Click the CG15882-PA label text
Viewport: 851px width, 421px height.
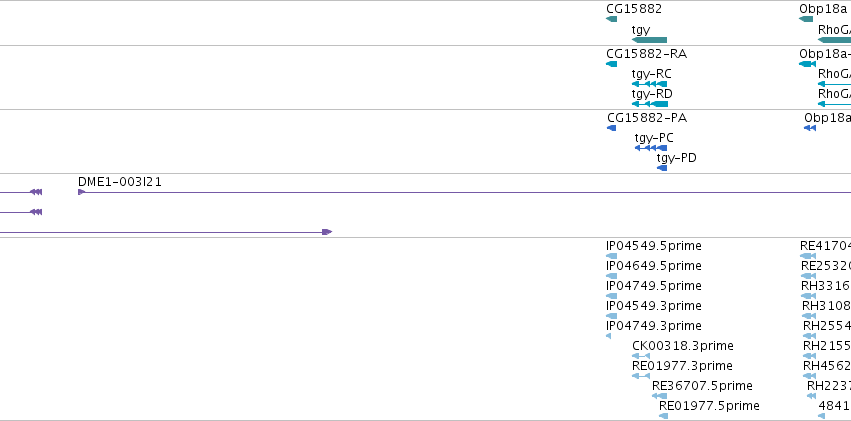647,118
